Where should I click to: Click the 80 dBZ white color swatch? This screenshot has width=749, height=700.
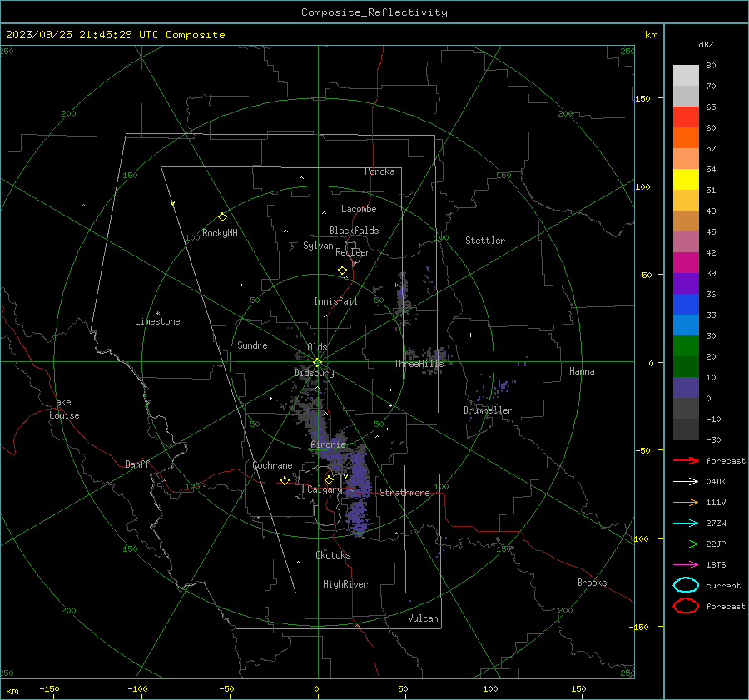coord(686,75)
